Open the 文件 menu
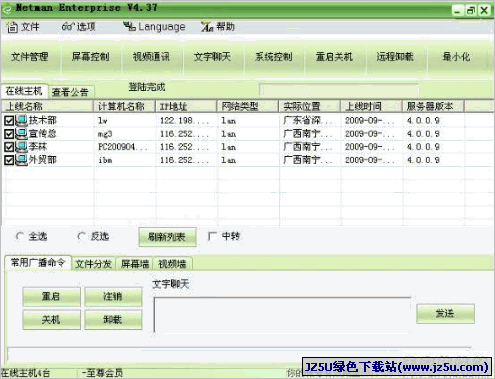This screenshot has width=495, height=379. (23, 27)
